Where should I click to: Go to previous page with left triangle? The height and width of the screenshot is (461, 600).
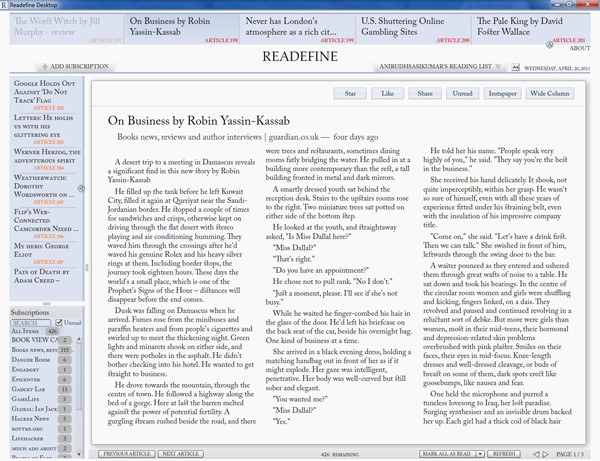[536, 454]
